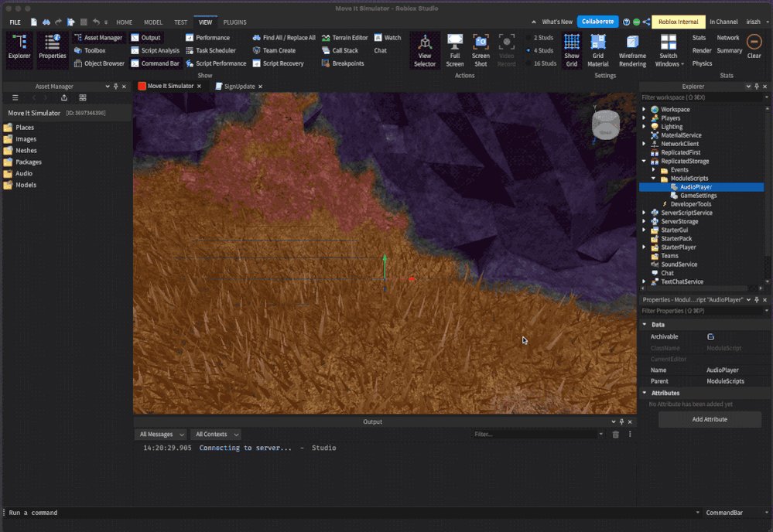The image size is (773, 532).
Task: Select GameSettings in Explorer
Action: tap(698, 196)
